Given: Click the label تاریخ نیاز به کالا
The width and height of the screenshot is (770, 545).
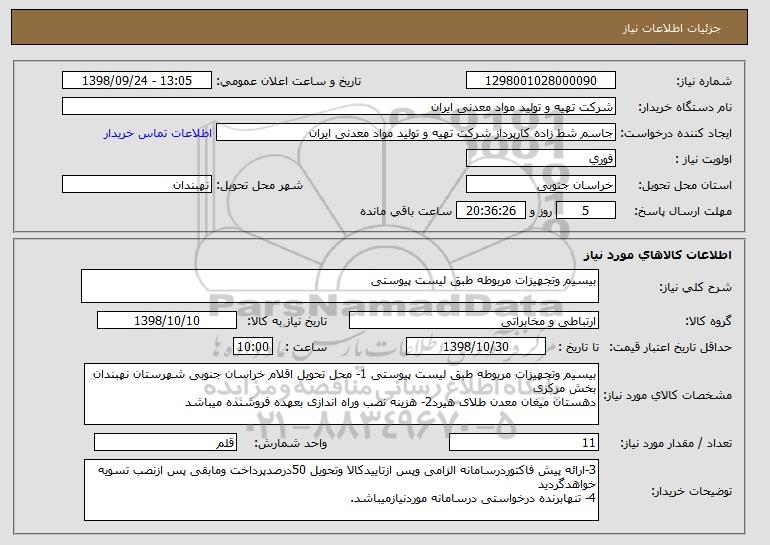Looking at the screenshot, I should coord(287,322).
